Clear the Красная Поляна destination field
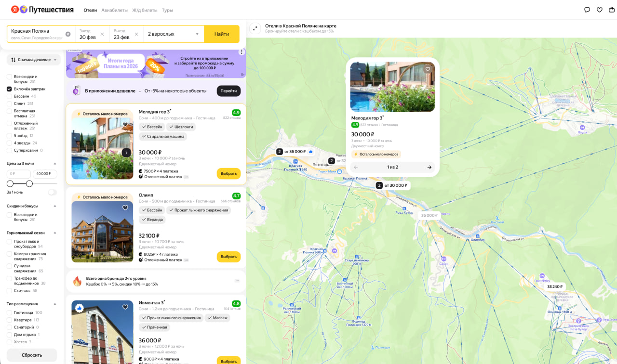Screen dimensions: 617x364 pyautogui.click(x=68, y=34)
